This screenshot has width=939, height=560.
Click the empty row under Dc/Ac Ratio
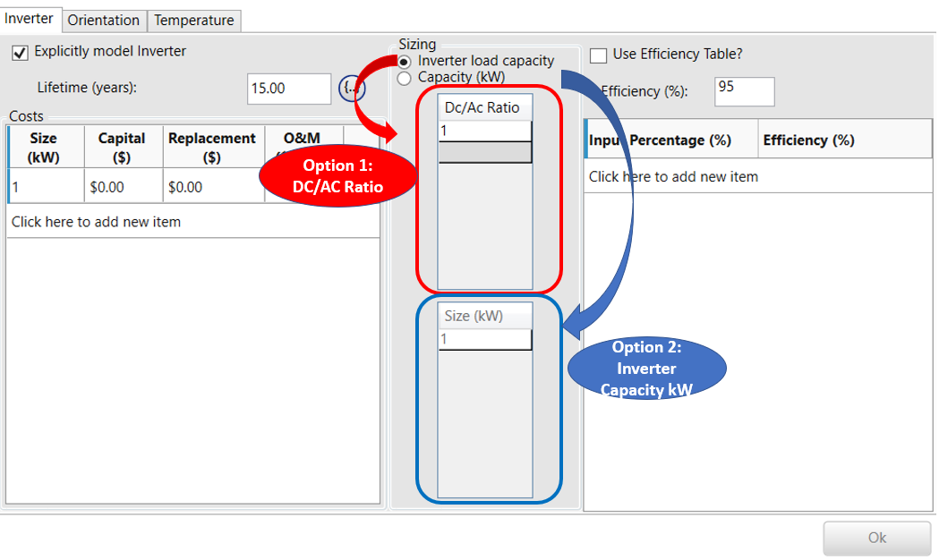[x=484, y=153]
